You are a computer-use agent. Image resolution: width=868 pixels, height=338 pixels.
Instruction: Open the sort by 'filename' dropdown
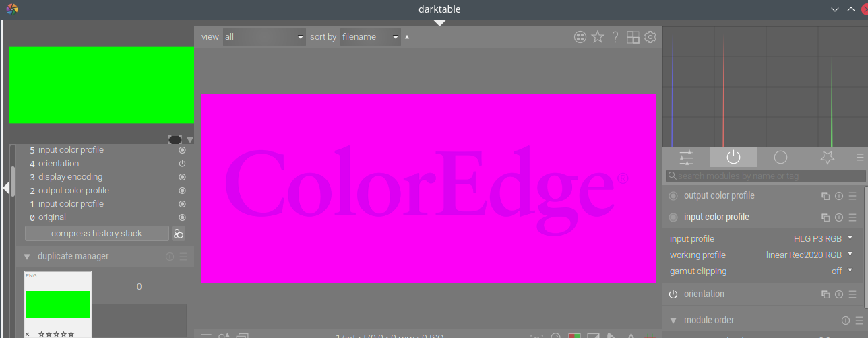(371, 37)
